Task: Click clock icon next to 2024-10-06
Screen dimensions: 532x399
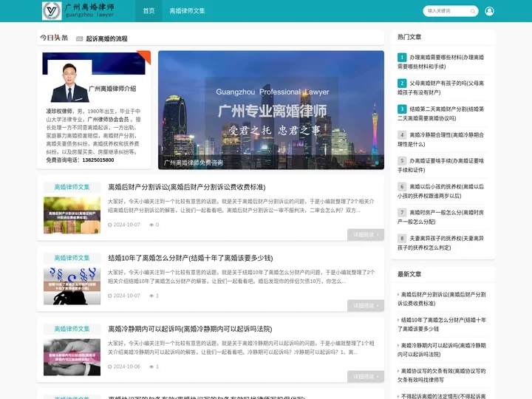Action: pyautogui.click(x=110, y=366)
